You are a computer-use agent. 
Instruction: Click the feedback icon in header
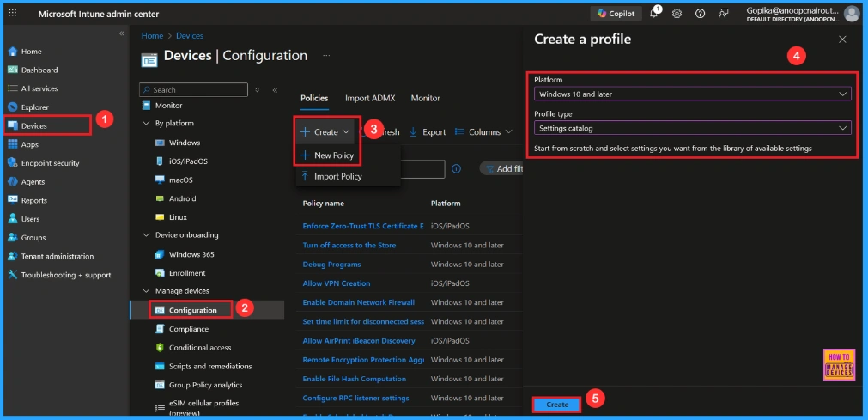[723, 14]
